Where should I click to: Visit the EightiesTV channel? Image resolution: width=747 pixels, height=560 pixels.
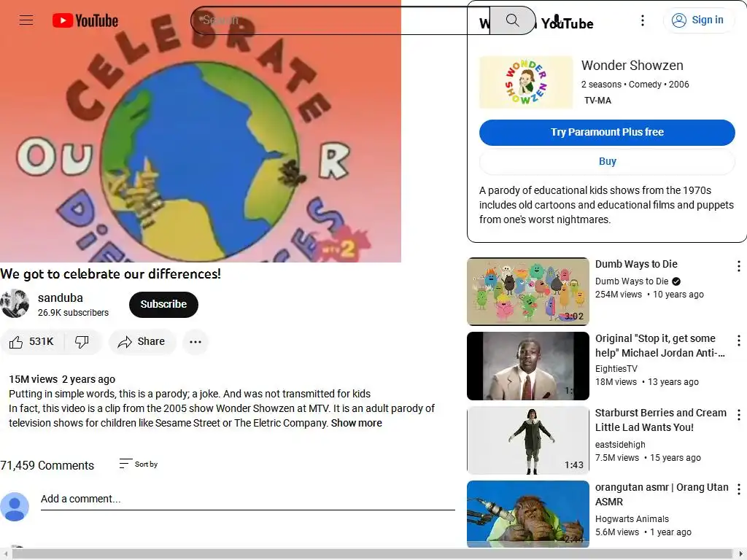pos(616,368)
